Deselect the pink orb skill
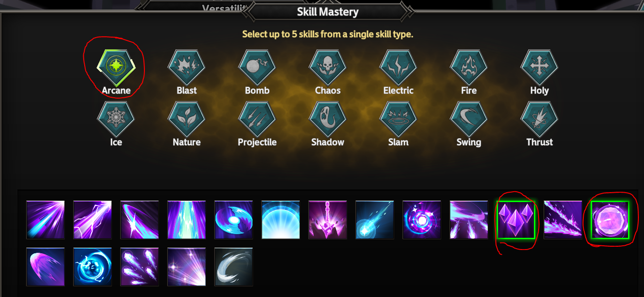 click(x=610, y=219)
